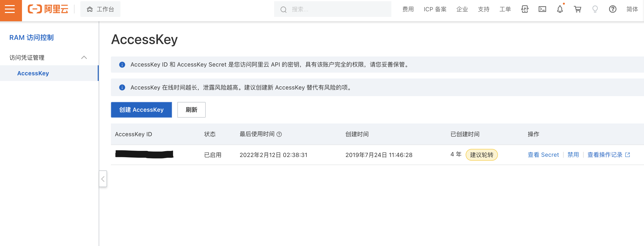Click the API/OpenAPI icon in top bar
Viewport: 644px width, 246px height.
coord(525,9)
